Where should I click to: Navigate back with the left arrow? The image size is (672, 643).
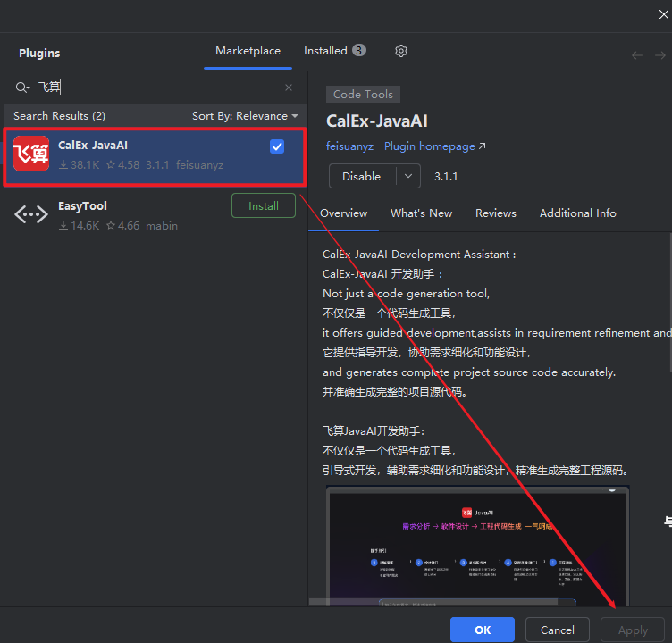637,55
